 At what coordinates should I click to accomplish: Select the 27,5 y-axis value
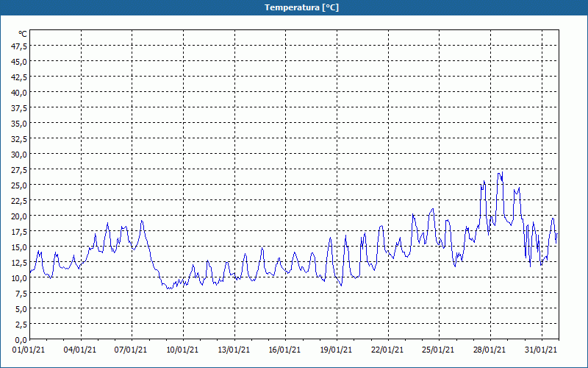20,170
